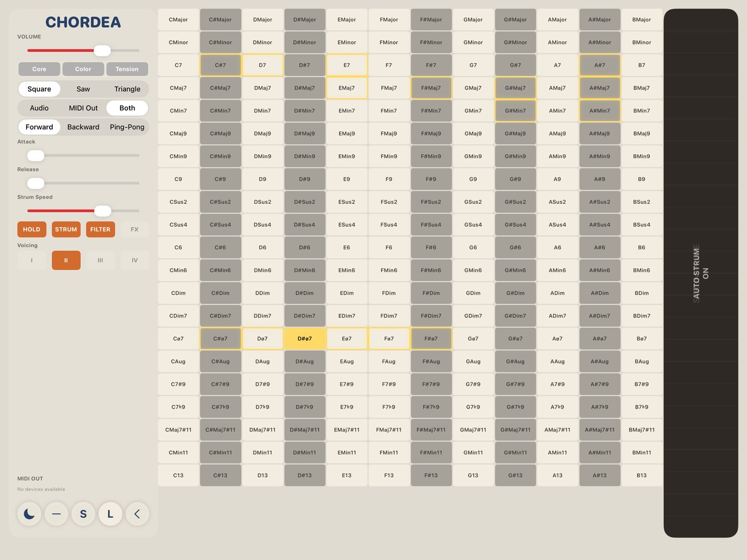Click the S round button
Screen dimensions: 747x560
pos(83,514)
